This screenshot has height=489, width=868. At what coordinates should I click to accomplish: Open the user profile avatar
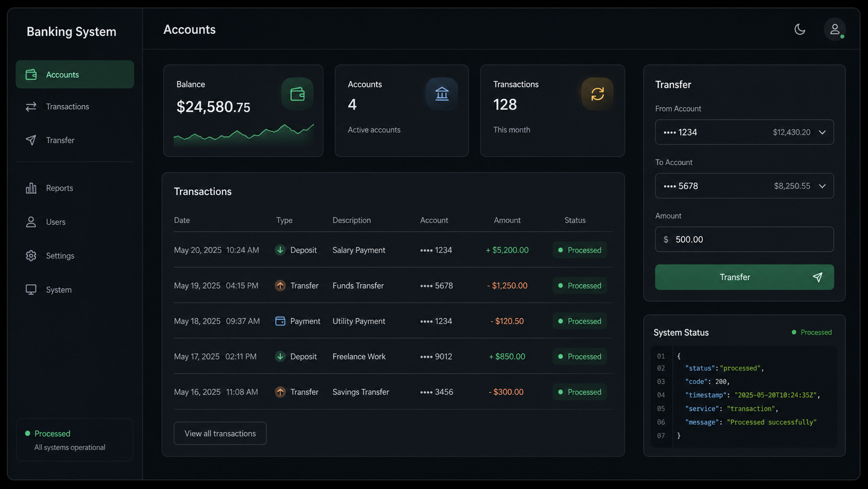(835, 29)
